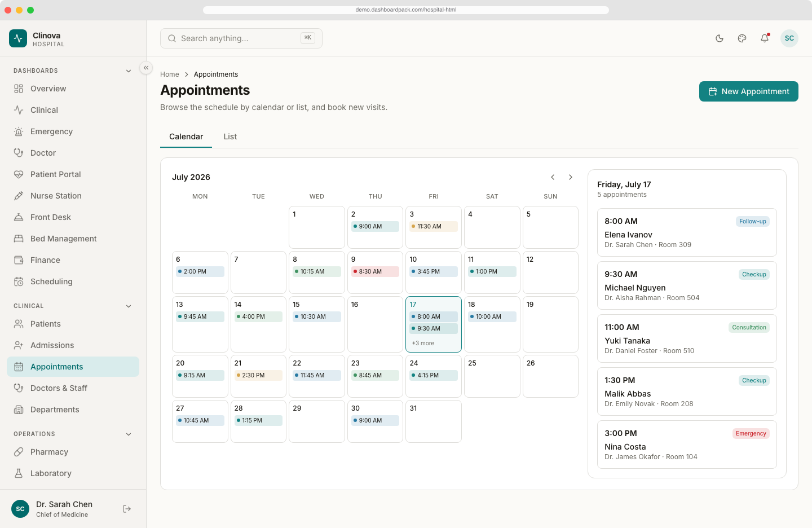Click the Doctor stethoscope icon
Image resolution: width=812 pixels, height=528 pixels.
tap(19, 153)
